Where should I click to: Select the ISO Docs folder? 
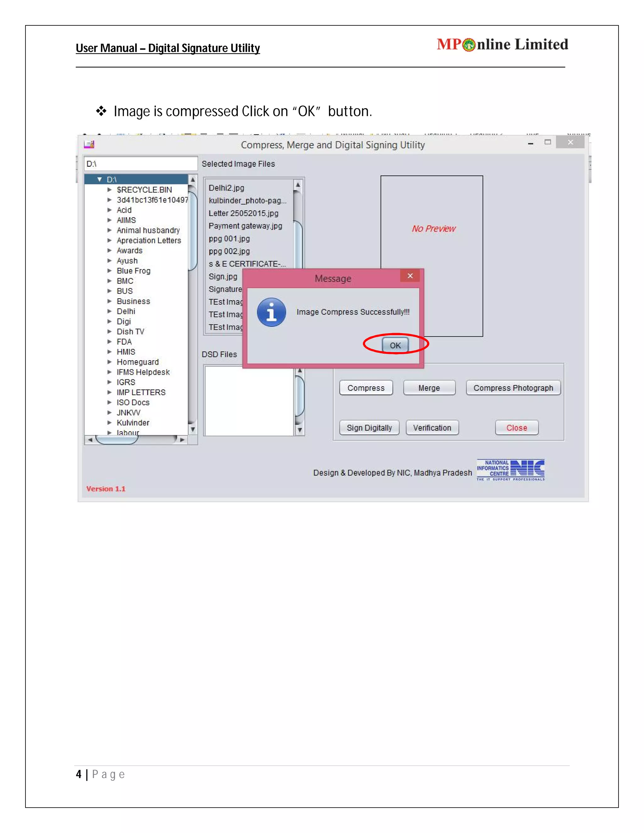[133, 402]
